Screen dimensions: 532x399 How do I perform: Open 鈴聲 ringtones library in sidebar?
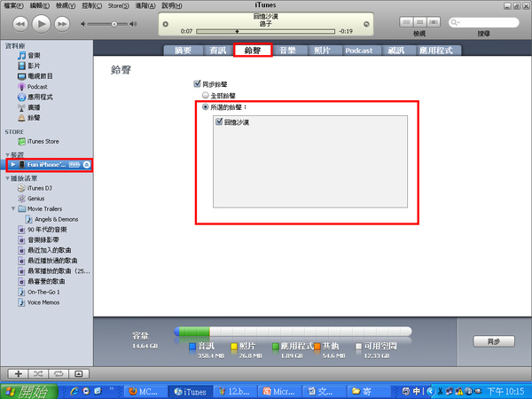pyautogui.click(x=34, y=118)
